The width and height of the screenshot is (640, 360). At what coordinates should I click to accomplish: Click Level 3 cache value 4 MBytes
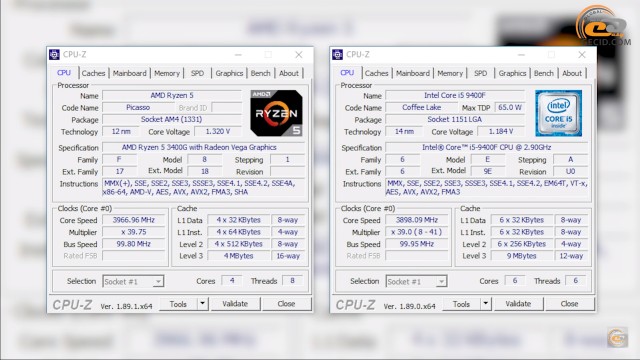(x=238, y=256)
